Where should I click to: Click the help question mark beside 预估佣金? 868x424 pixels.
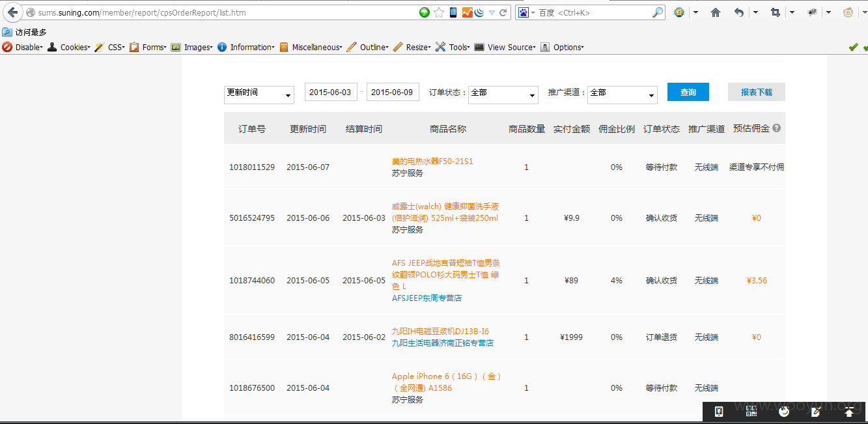click(776, 128)
